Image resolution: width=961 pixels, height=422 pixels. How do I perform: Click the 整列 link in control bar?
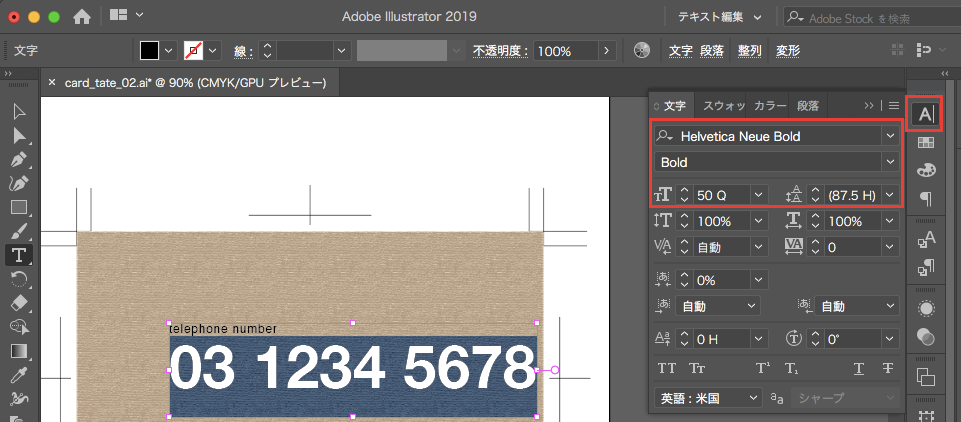pos(749,50)
